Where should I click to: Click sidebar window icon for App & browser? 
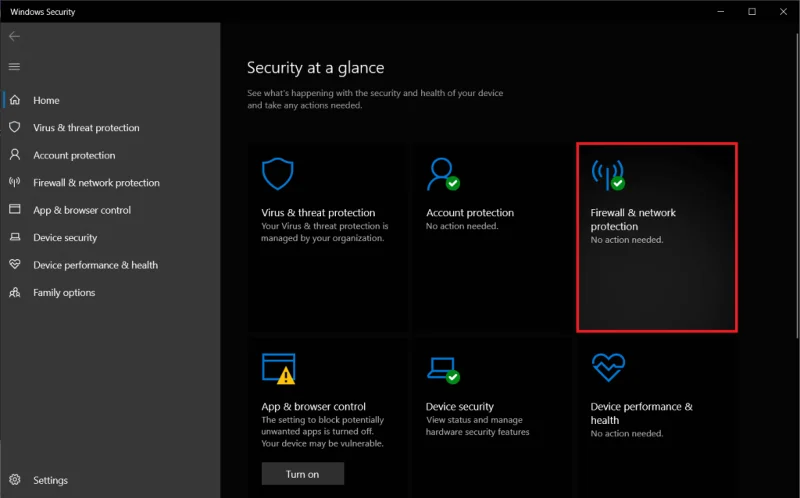pyautogui.click(x=15, y=209)
